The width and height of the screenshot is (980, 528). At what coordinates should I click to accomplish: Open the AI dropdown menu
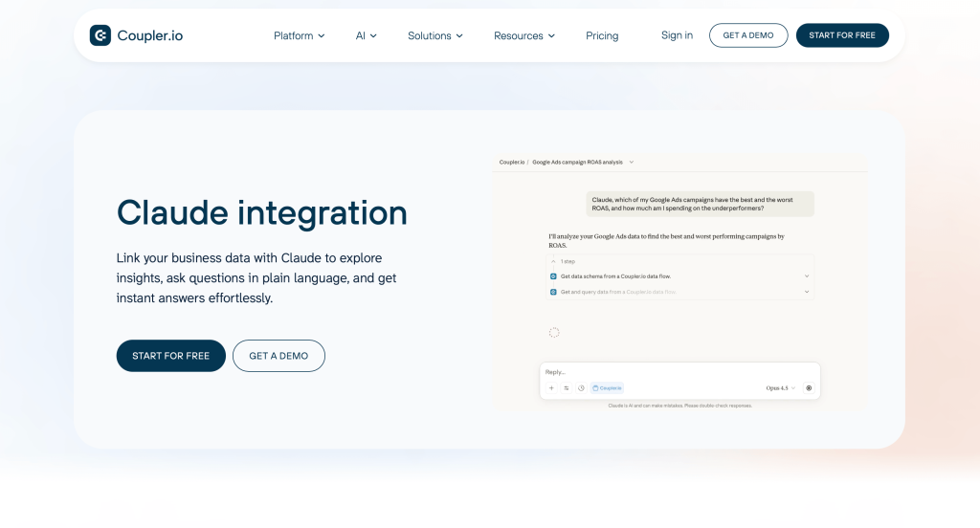(x=366, y=35)
